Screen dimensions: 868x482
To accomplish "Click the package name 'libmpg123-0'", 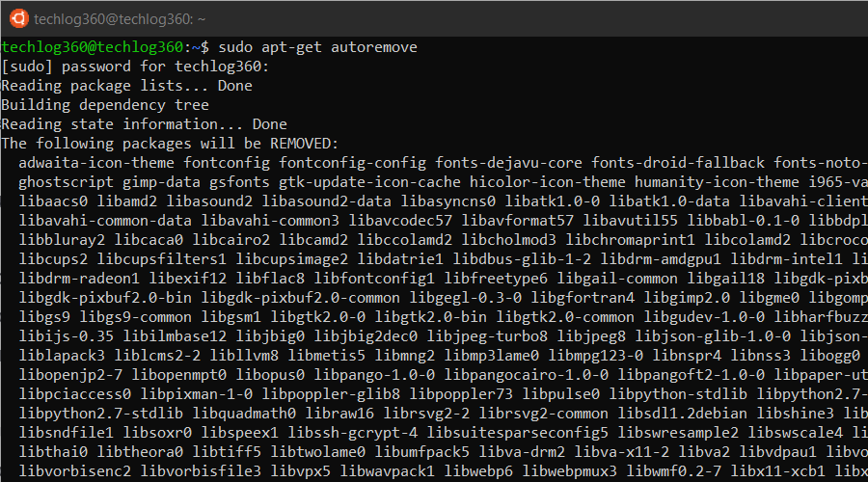I will (x=596, y=356).
